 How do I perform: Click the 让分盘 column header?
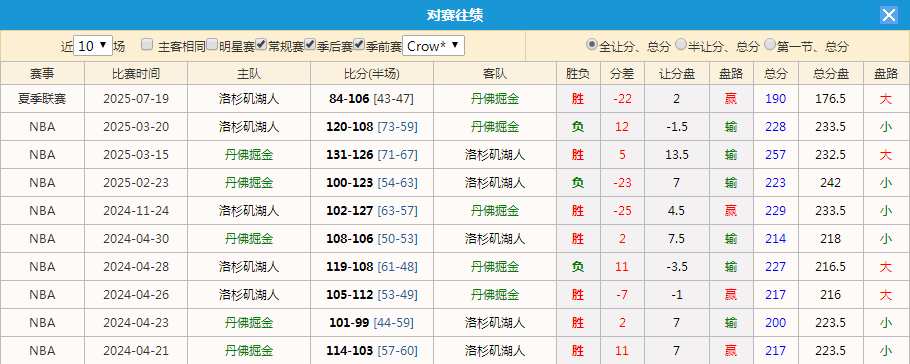(x=677, y=74)
